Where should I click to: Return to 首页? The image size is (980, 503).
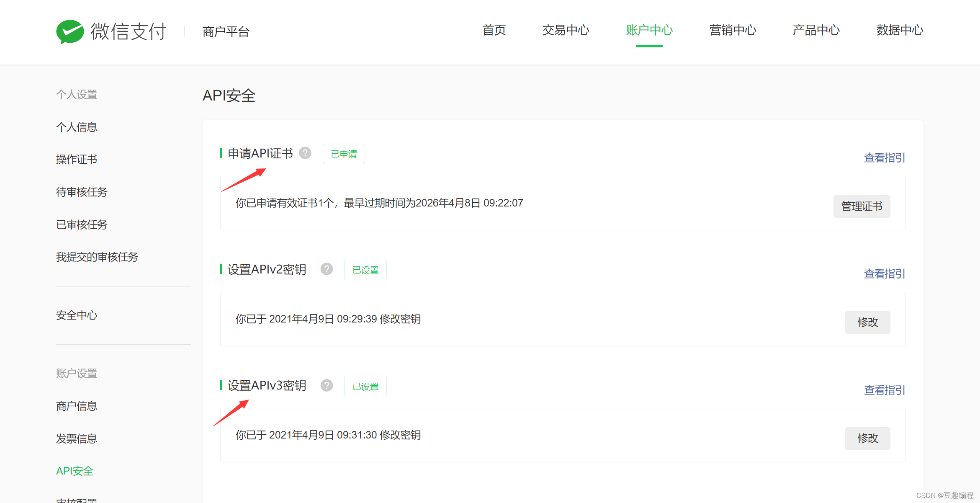[494, 30]
